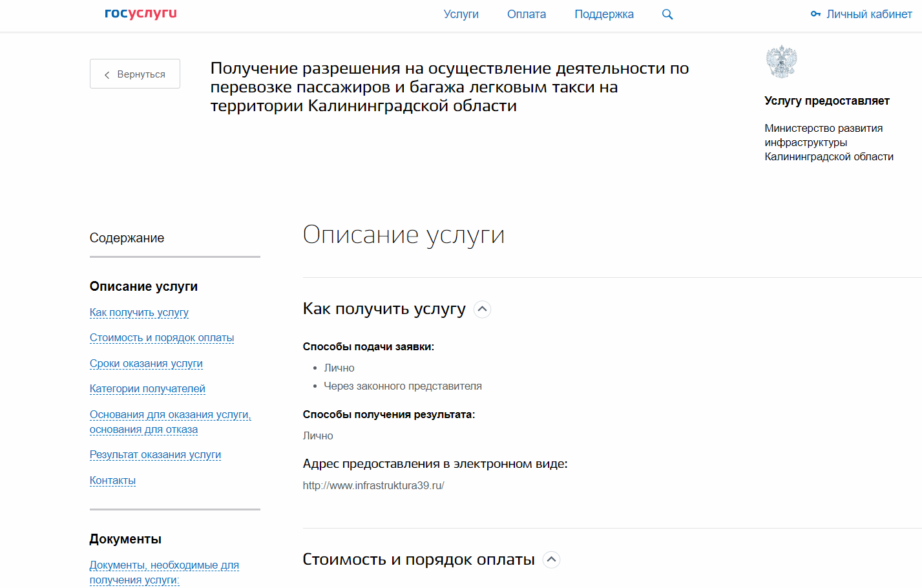The image size is (922, 588).
Task: Collapse the Стоимость и порядок оплаты section
Action: [551, 560]
